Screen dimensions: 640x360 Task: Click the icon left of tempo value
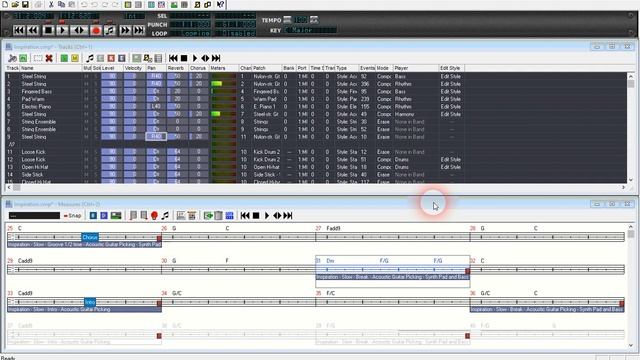288,20
